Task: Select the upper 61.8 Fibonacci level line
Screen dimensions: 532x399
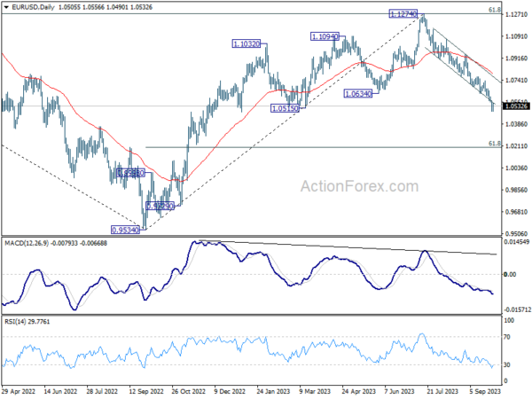Action: 251,14
